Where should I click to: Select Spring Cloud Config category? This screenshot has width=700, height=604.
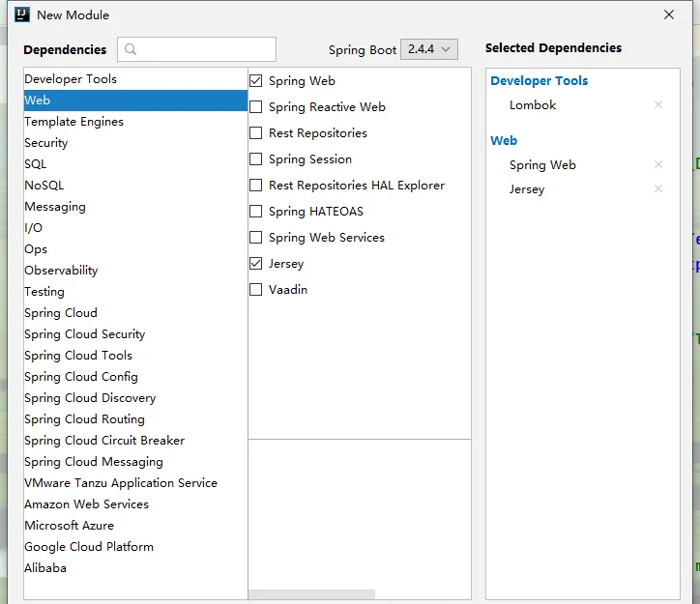[x=135, y=377]
